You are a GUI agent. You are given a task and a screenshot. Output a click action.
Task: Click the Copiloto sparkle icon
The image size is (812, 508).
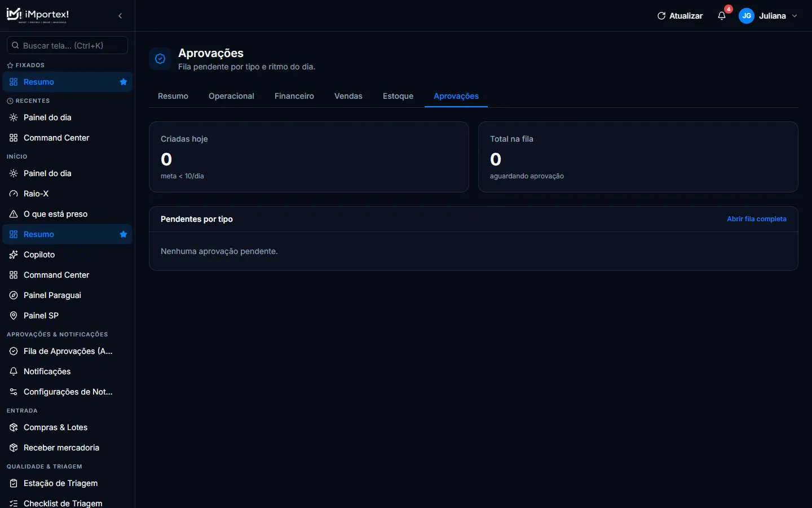click(x=14, y=255)
